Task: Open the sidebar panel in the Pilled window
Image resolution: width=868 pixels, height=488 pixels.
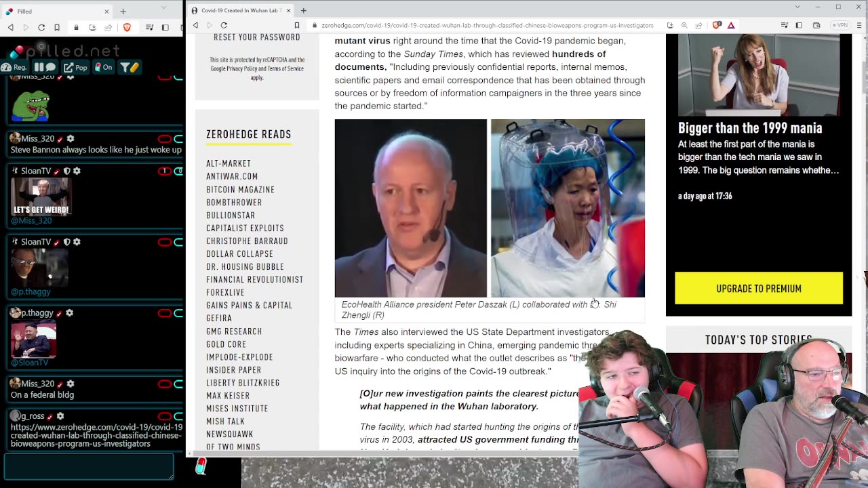Action: click(x=165, y=27)
